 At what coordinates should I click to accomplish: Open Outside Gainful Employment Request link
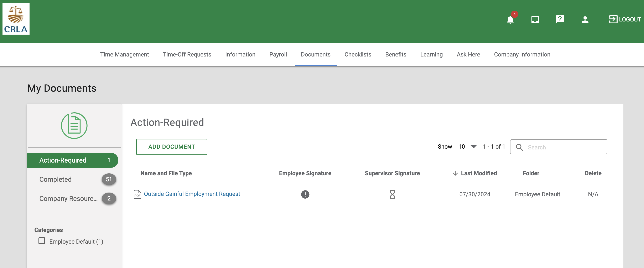coord(192,194)
